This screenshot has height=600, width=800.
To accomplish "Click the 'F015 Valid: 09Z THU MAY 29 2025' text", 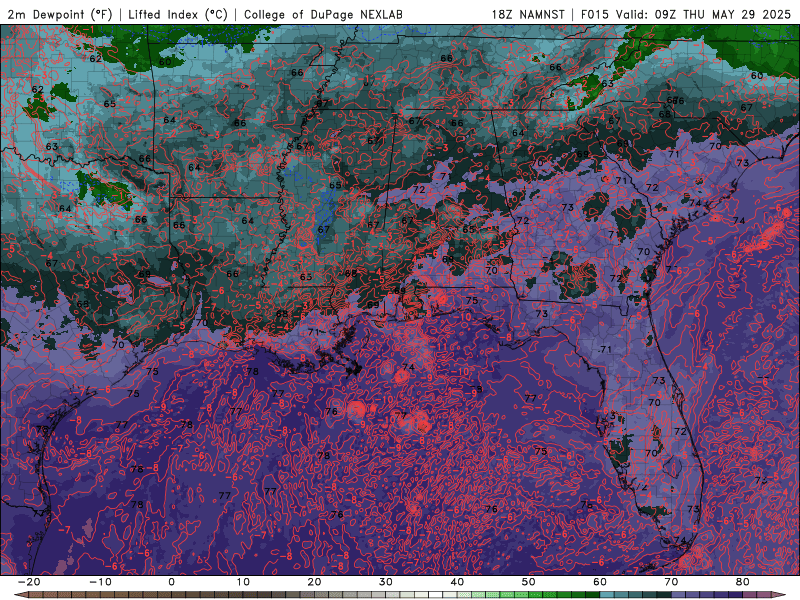I will point(686,14).
